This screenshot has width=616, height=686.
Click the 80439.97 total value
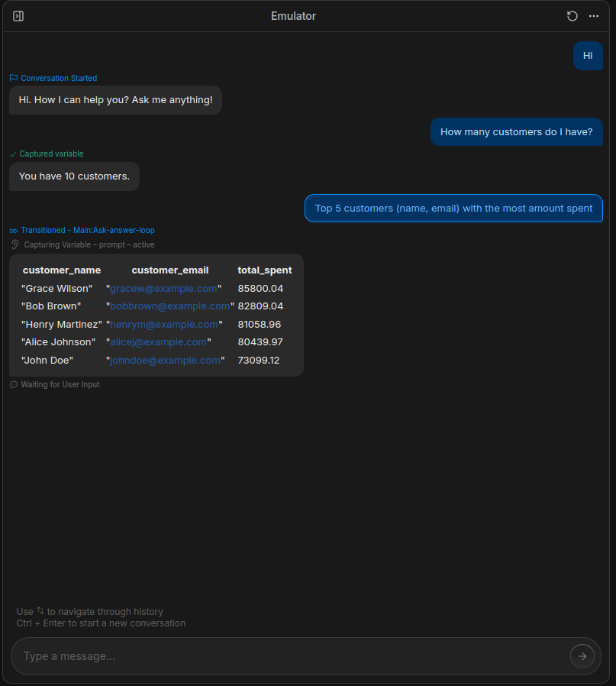tap(260, 341)
